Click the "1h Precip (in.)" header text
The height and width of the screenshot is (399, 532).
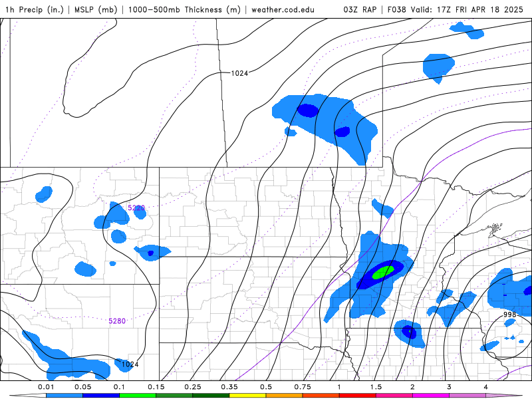pyautogui.click(x=35, y=9)
